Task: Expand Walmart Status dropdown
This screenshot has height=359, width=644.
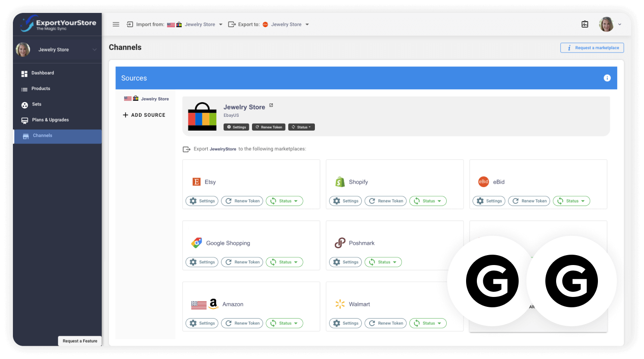Action: [428, 323]
